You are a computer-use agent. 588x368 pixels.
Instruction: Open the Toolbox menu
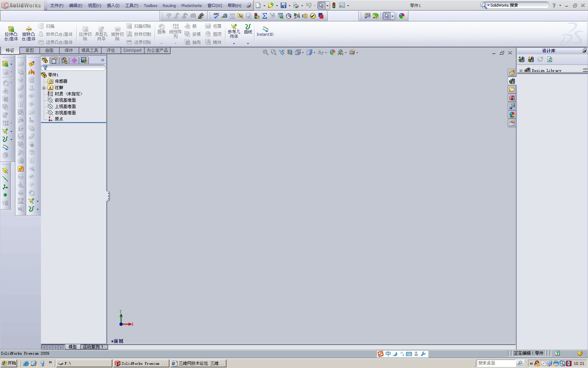(x=150, y=6)
